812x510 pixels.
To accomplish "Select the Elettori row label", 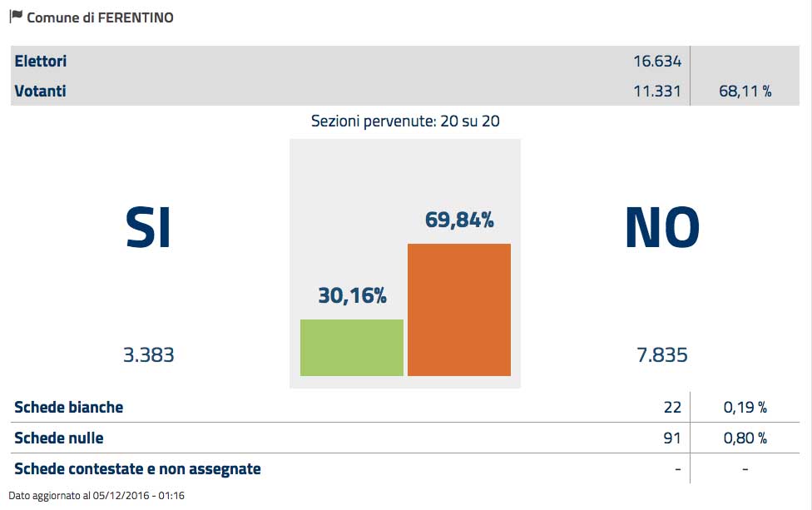I will tap(41, 61).
